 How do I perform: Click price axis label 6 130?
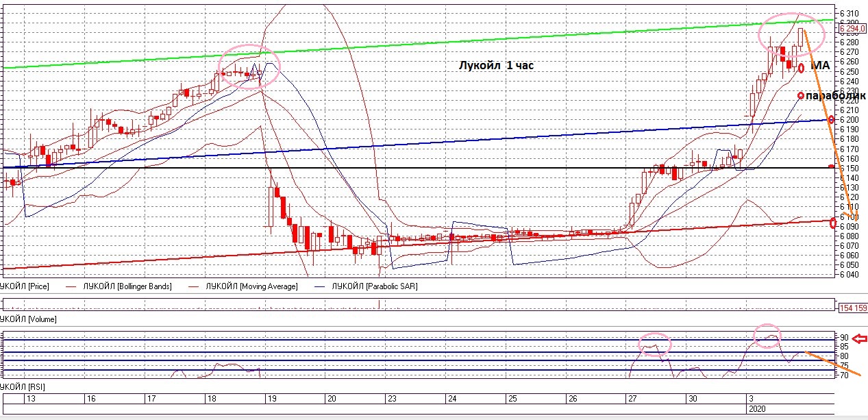[850, 187]
